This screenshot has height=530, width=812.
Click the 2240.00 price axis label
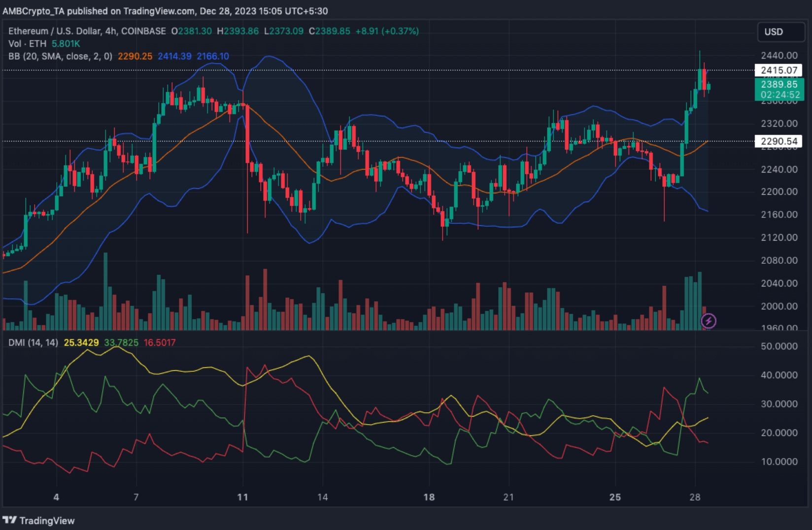coord(779,170)
